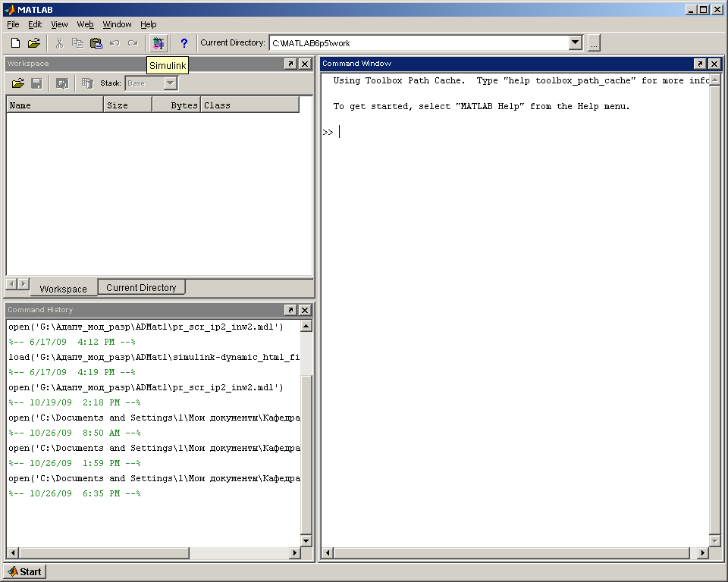Open the Web menu
Viewport: 728px width, 582px height.
(x=86, y=24)
